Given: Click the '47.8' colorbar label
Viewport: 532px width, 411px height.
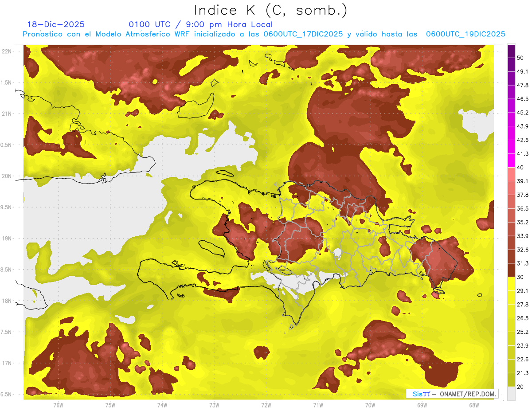Looking at the screenshot, I should click(x=523, y=85).
